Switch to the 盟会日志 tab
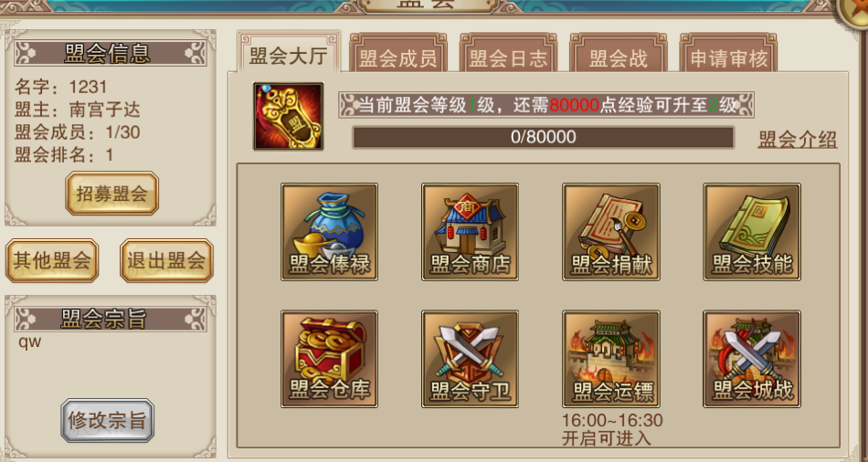The image size is (868, 462). point(508,54)
